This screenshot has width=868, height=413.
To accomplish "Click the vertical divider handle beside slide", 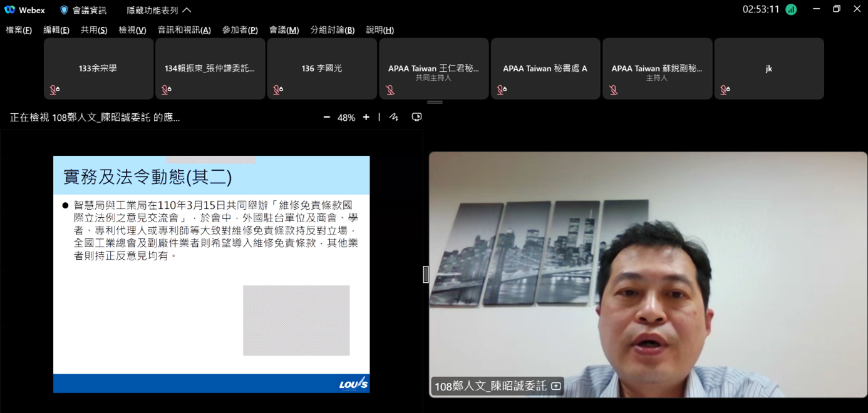I will pos(426,274).
